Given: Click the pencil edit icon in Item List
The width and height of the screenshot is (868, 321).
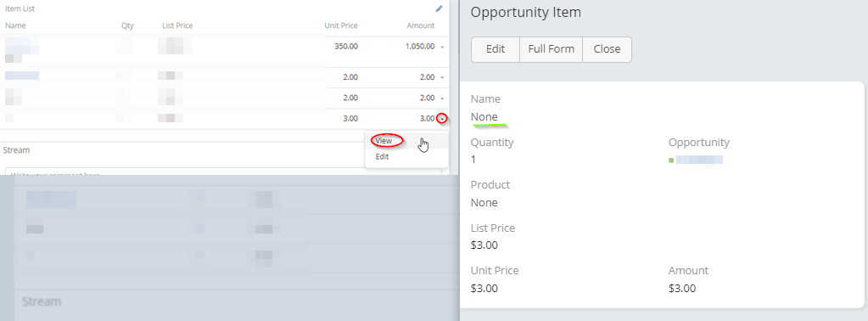Looking at the screenshot, I should pos(439,8).
